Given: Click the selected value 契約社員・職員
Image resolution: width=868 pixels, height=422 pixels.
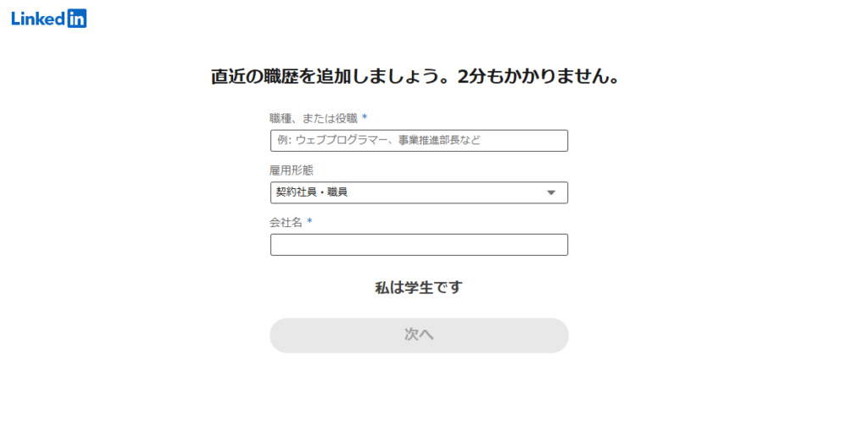Looking at the screenshot, I should [312, 192].
